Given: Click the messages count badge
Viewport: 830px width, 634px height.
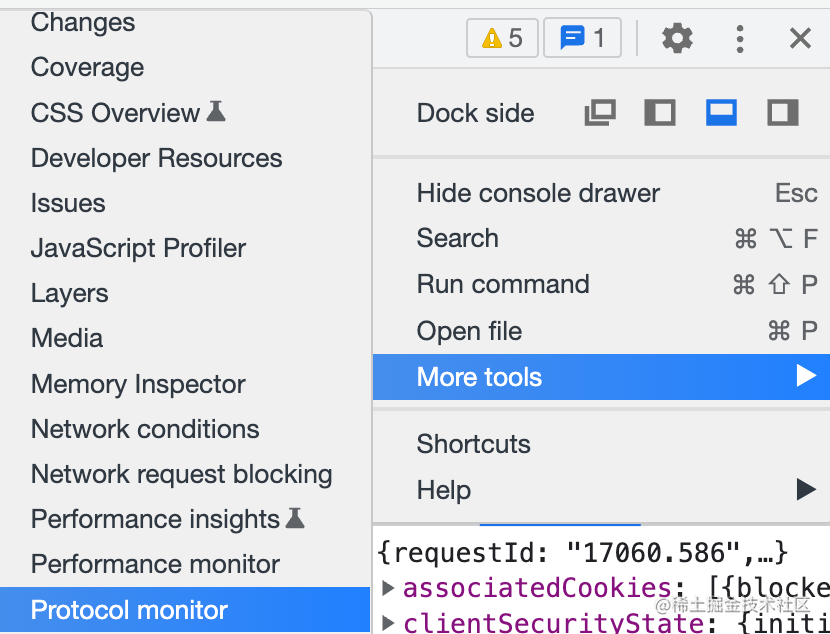Looking at the screenshot, I should pyautogui.click(x=582, y=39).
